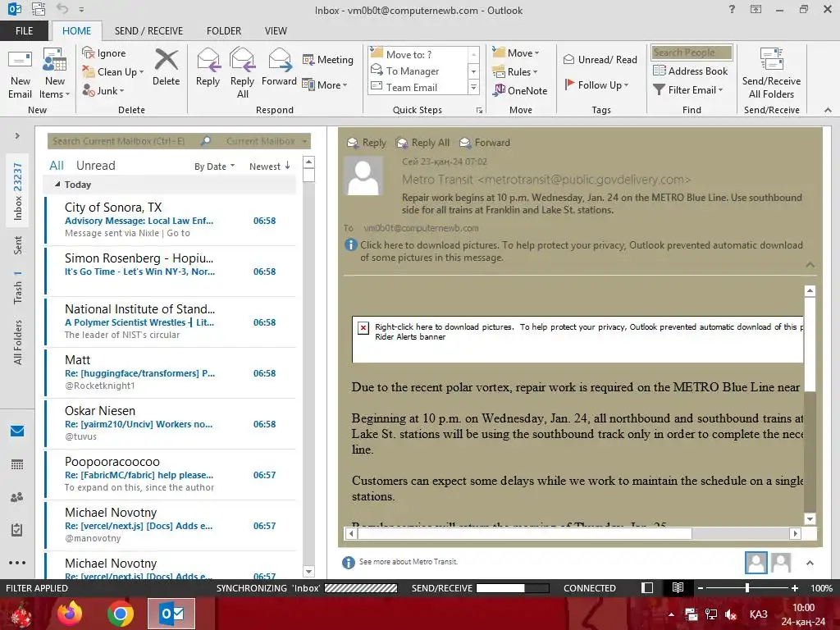
Task: Switch to Reading view in status bar
Action: click(x=678, y=587)
